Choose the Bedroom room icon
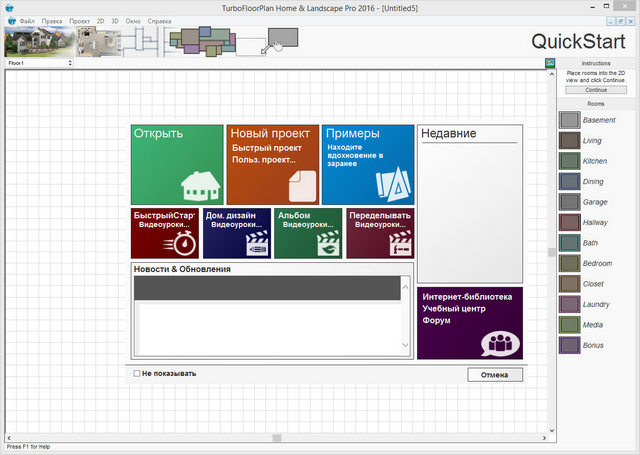The width and height of the screenshot is (640, 455). pos(569,263)
